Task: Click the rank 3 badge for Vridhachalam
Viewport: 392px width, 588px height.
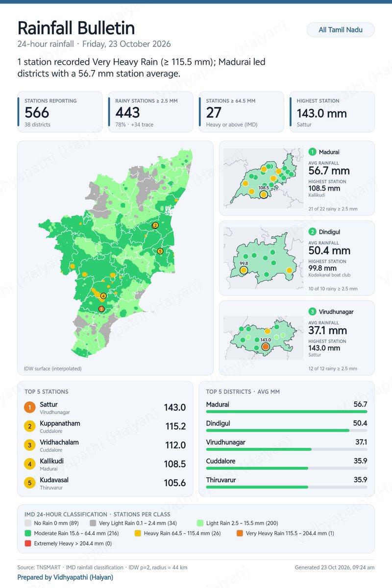Action: pyautogui.click(x=30, y=445)
